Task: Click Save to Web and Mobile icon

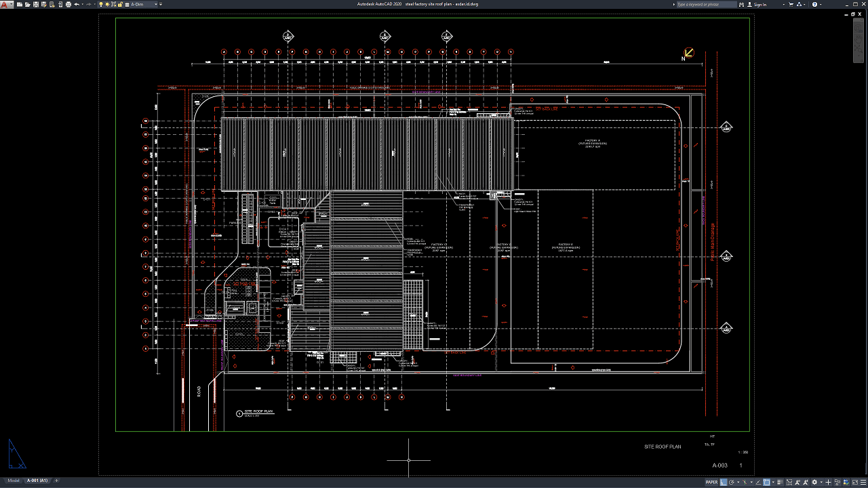Action: [x=60, y=4]
